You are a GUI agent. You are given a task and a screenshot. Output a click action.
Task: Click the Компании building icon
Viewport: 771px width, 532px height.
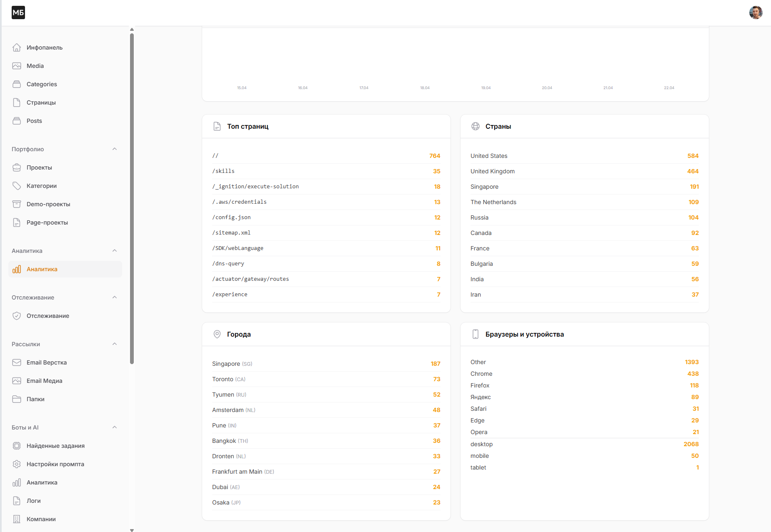coord(17,519)
